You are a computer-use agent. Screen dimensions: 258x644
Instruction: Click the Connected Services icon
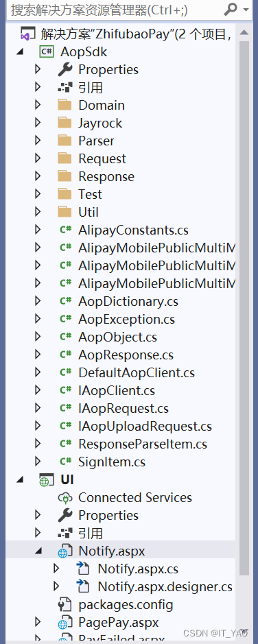(65, 498)
